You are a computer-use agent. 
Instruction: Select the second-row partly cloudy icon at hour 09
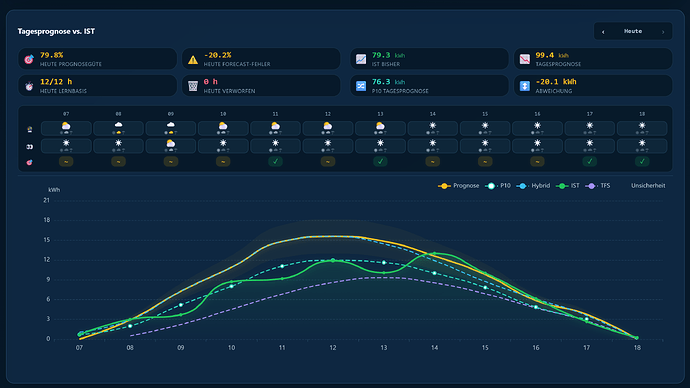point(171,143)
